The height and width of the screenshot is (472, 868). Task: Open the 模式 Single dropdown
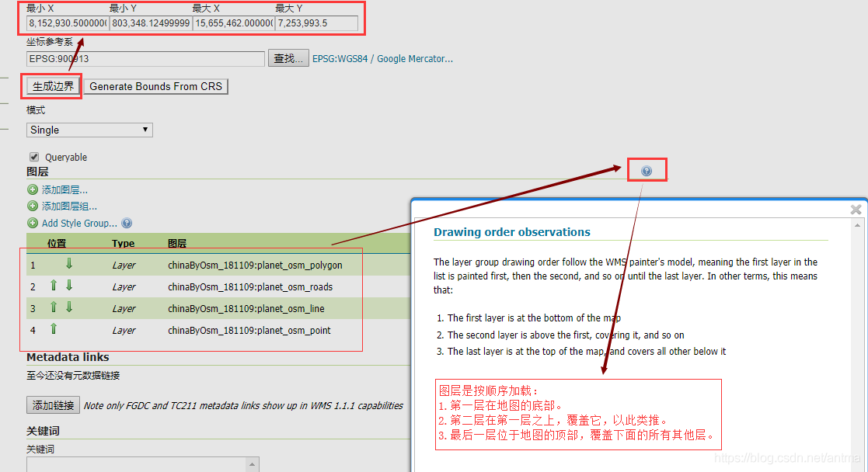tap(89, 130)
